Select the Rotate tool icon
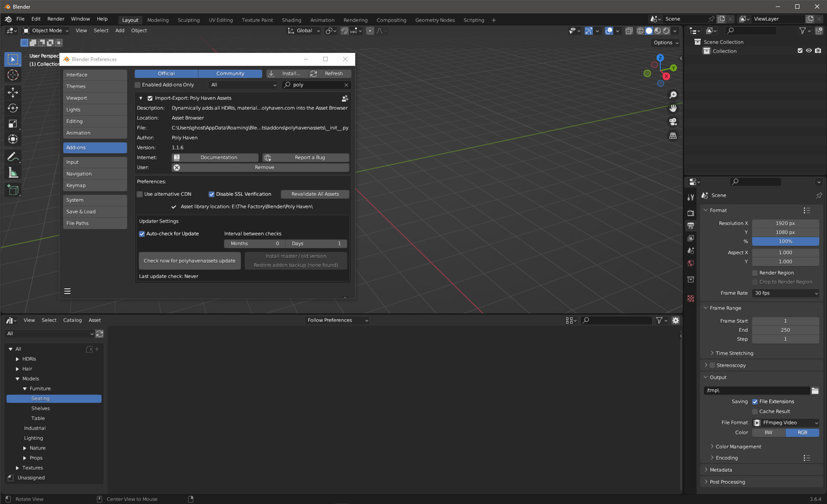This screenshot has height=504, width=827. [13, 108]
